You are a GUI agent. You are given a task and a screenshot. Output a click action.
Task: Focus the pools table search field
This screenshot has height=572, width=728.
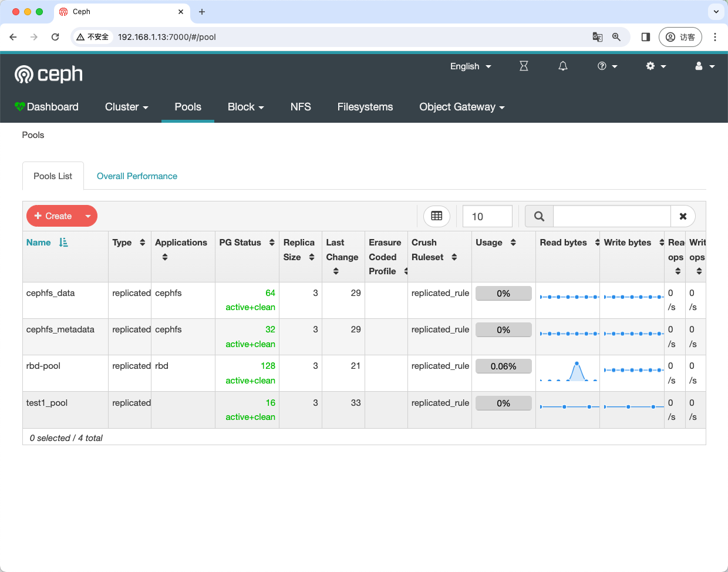612,216
